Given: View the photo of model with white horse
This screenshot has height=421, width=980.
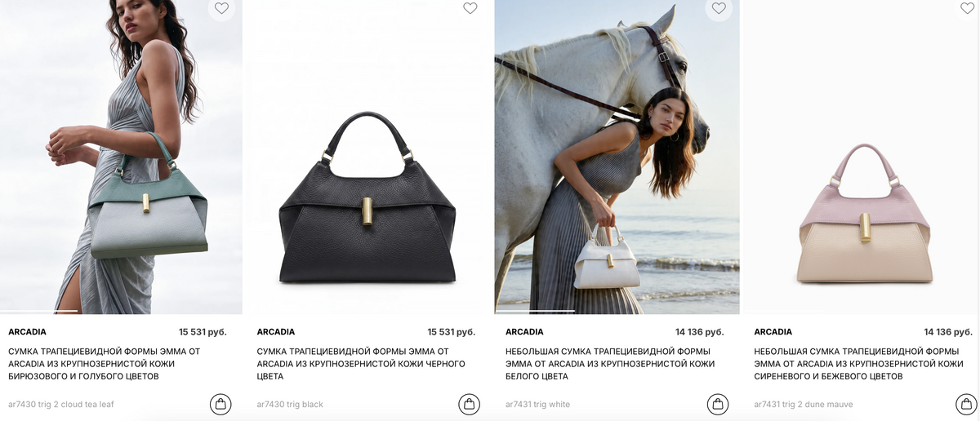Looking at the screenshot, I should click(x=617, y=157).
